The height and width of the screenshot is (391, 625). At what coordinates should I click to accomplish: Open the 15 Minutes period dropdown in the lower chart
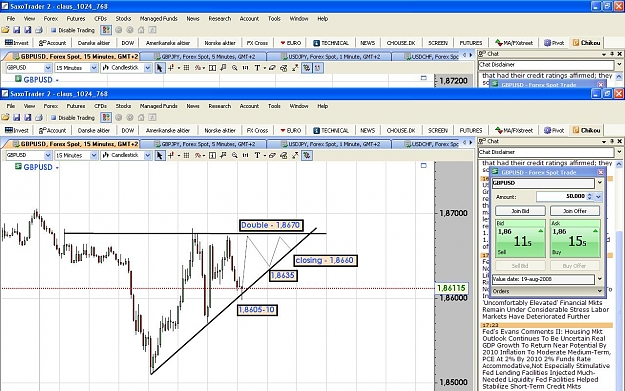point(94,155)
